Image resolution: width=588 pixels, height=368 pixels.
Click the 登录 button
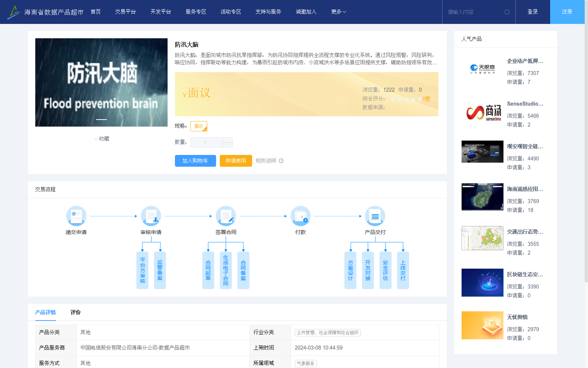(533, 12)
